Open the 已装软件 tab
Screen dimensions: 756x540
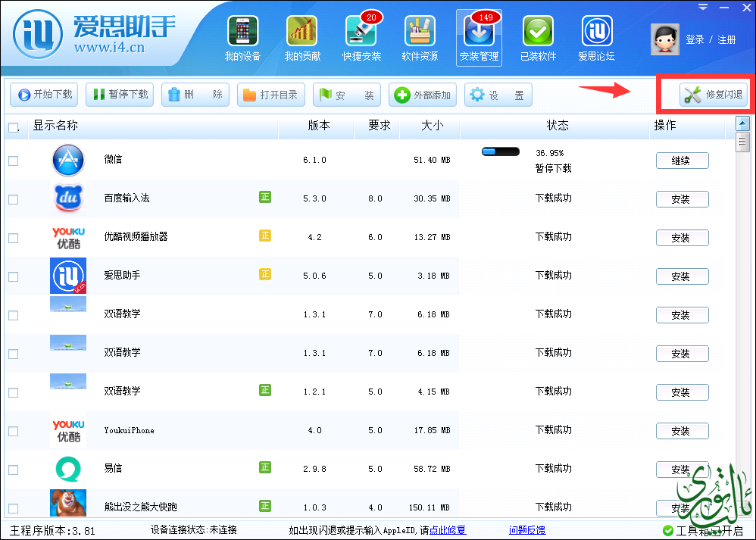coord(538,39)
